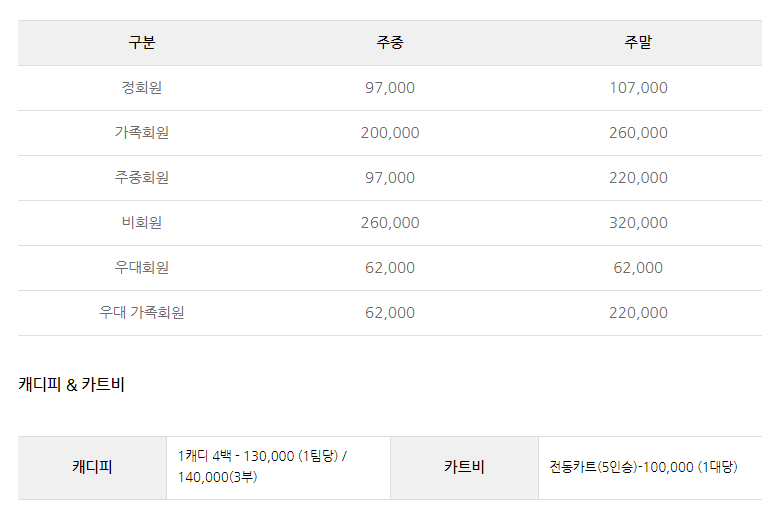The height and width of the screenshot is (527, 775).
Task: Select the 비회원 row label
Action: (x=142, y=222)
